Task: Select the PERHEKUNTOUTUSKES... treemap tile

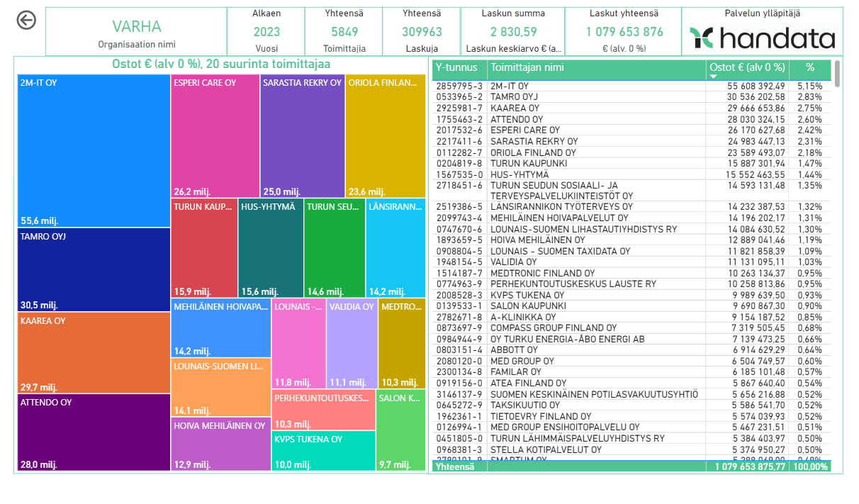Action: click(324, 410)
